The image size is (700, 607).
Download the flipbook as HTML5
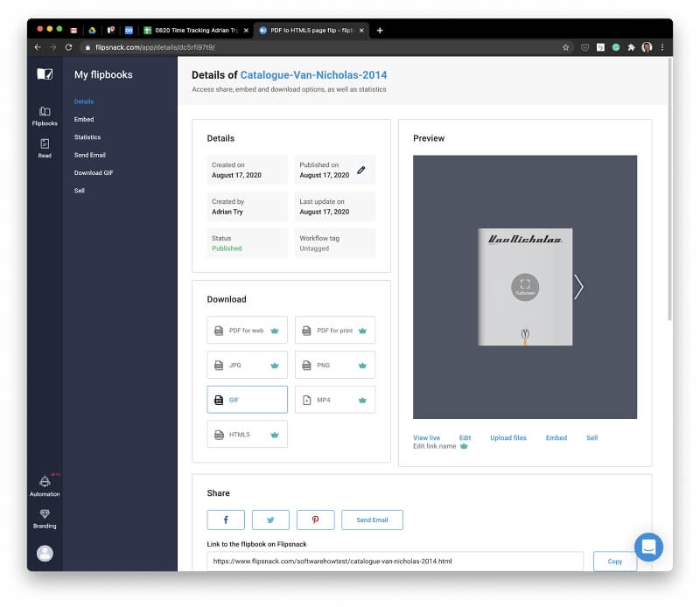(x=247, y=435)
